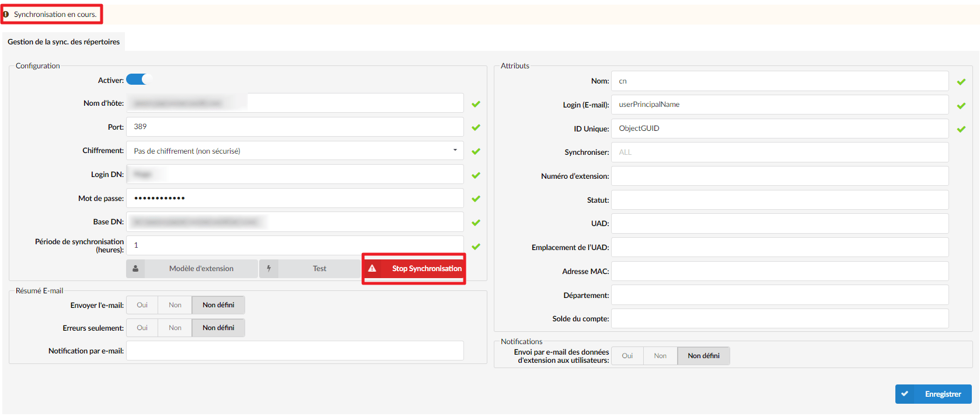The width and height of the screenshot is (980, 416).
Task: Click the ID Unique field with ObjectGUID
Action: [x=780, y=129]
